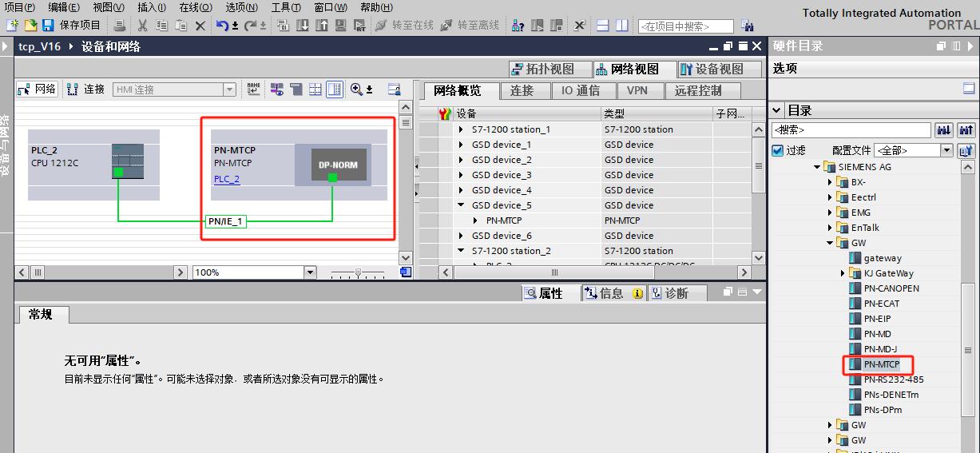Toggle the 网络 networking mode button
This screenshot has height=453, width=980.
tap(38, 89)
